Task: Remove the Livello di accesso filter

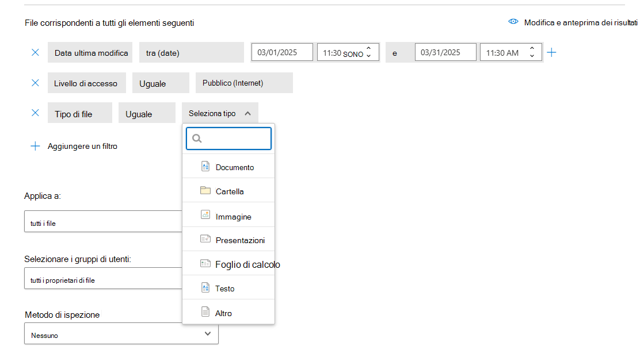Action: click(x=35, y=83)
